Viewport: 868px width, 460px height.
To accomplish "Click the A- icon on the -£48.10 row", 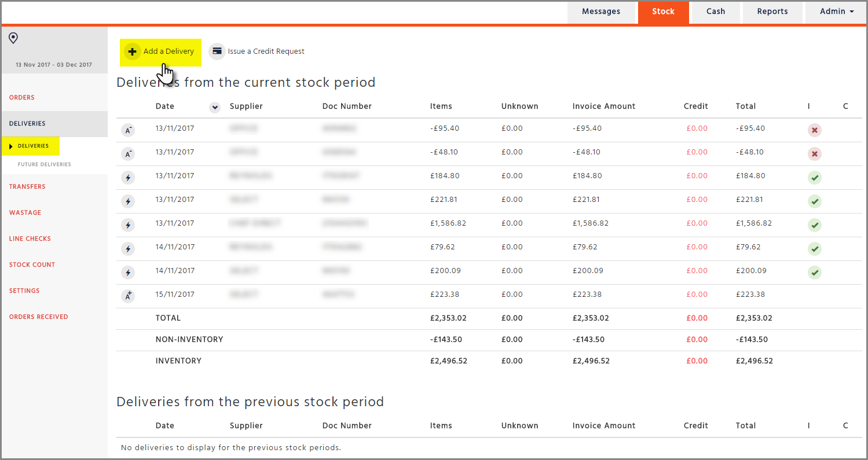I will pos(128,154).
